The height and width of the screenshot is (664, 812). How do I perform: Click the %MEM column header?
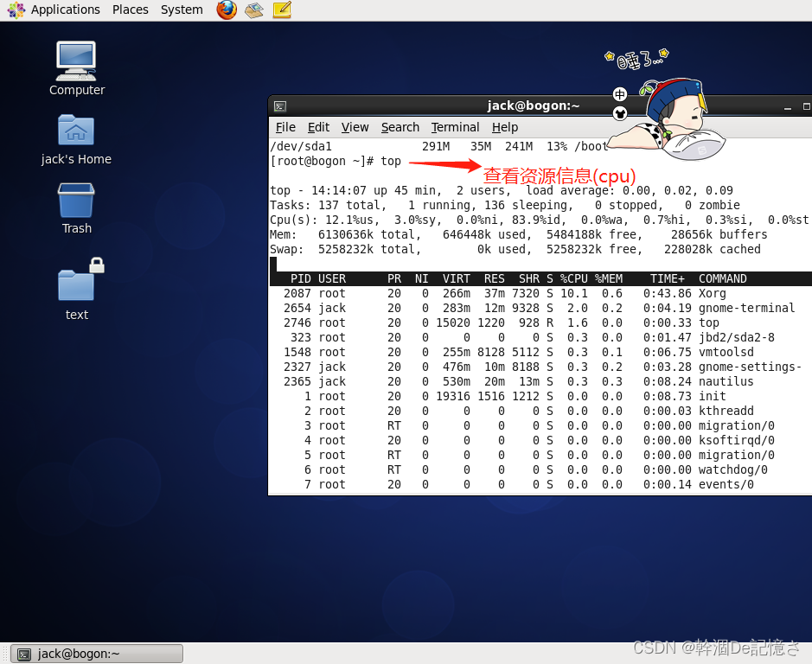pos(609,278)
